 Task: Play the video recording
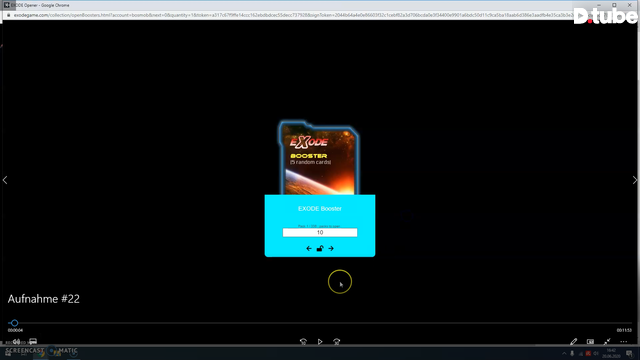pos(320,342)
